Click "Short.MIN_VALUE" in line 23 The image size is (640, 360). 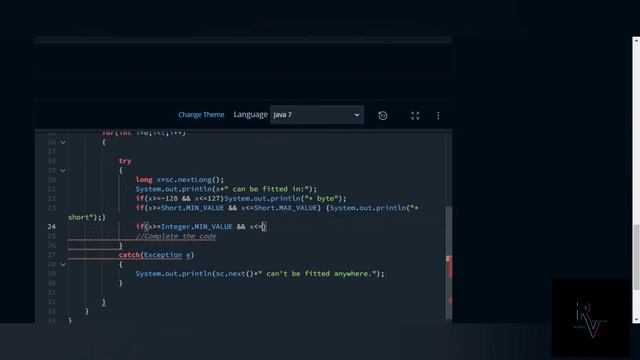192,208
